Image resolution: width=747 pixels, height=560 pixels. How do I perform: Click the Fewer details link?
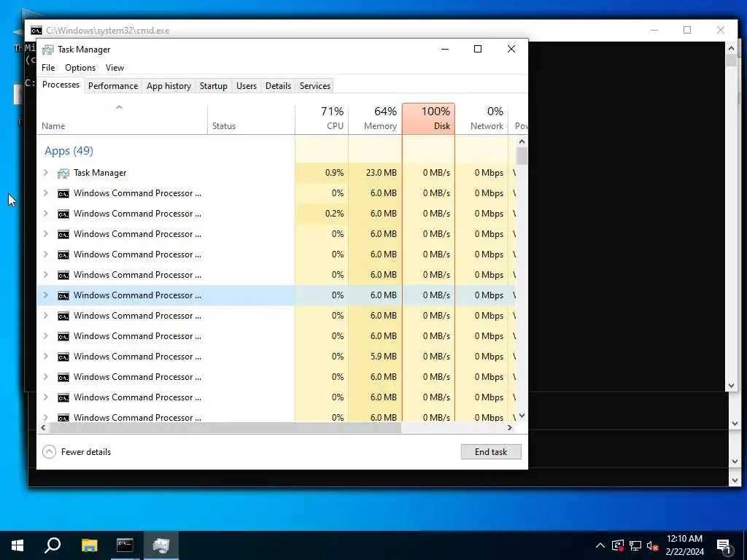tap(86, 452)
